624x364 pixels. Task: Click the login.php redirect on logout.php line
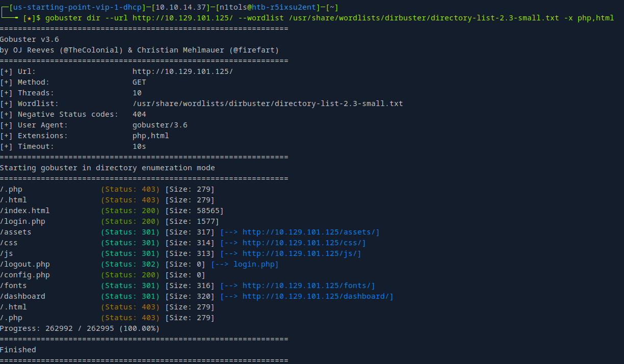tap(254, 264)
